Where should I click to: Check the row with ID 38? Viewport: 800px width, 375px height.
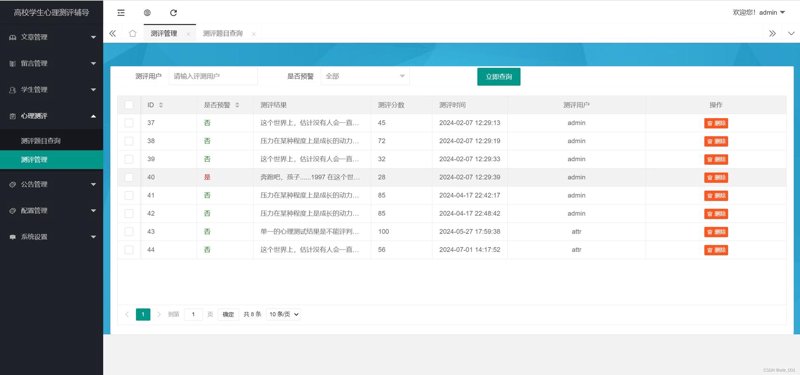pos(129,141)
